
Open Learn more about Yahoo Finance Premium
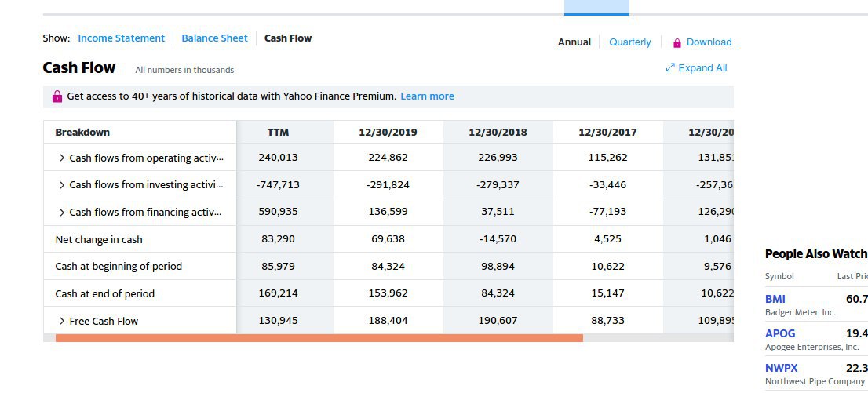tap(428, 96)
